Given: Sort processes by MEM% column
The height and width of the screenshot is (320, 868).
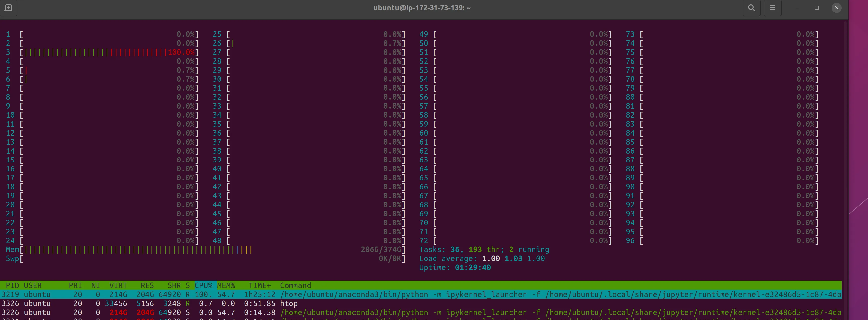Looking at the screenshot, I should pos(226,285).
